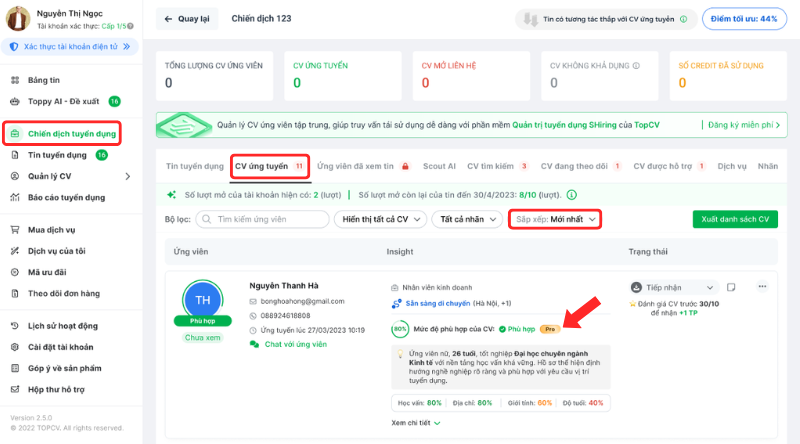Open the Sắp xếp: Mới nhất dropdown
Viewport: 800px width, 444px height.
point(555,219)
